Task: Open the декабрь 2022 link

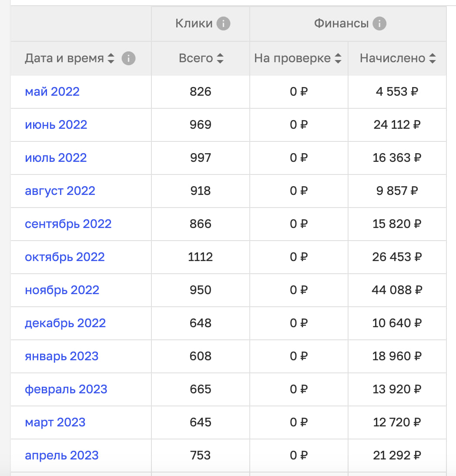Action: click(65, 323)
